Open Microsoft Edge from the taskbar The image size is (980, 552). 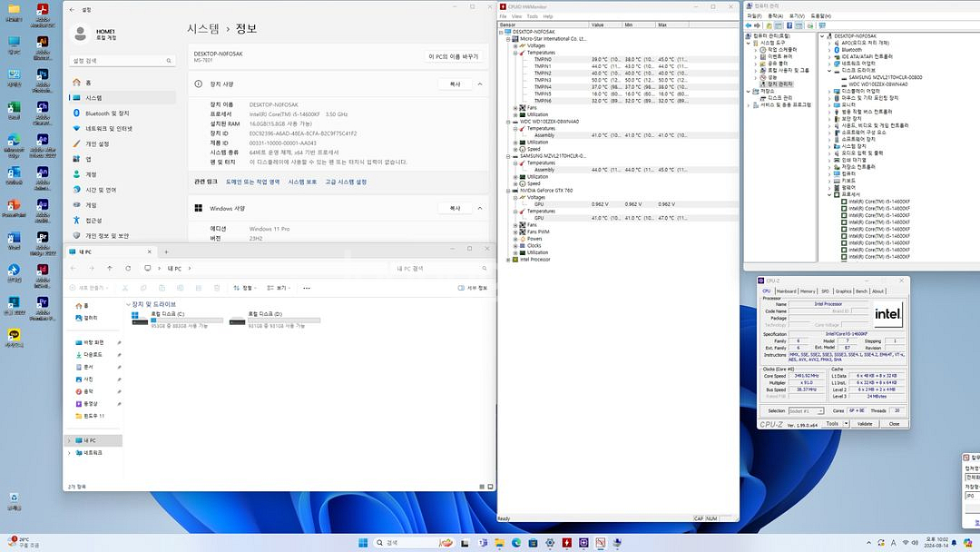516,543
